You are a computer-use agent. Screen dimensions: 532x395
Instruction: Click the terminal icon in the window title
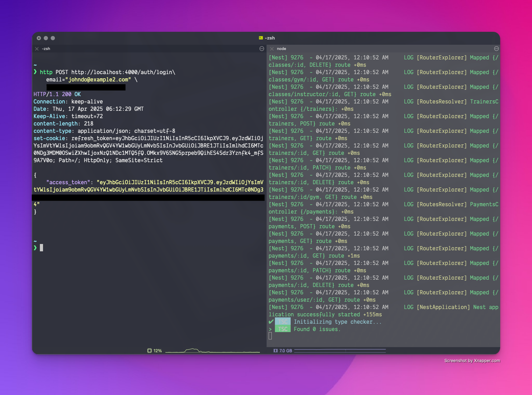coord(261,38)
